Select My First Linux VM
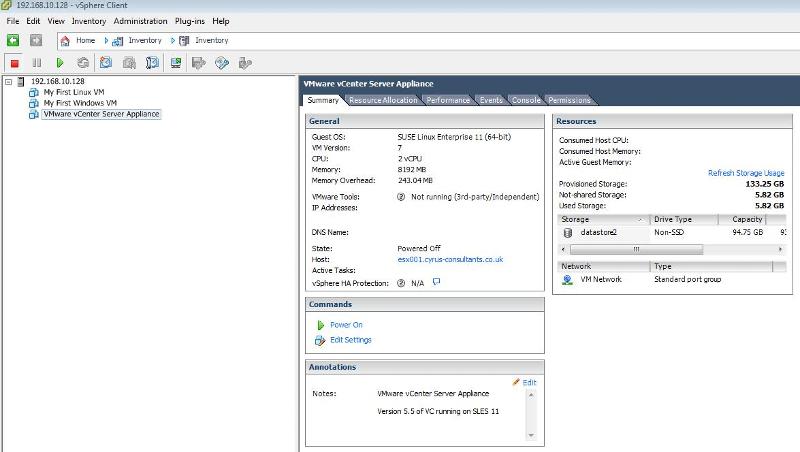The image size is (800, 452). coord(73,92)
